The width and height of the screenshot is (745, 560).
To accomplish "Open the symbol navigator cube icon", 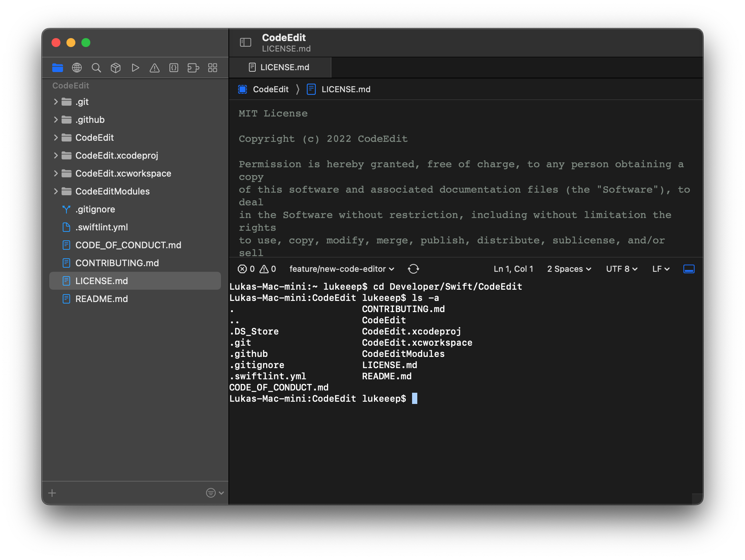I will [x=116, y=68].
